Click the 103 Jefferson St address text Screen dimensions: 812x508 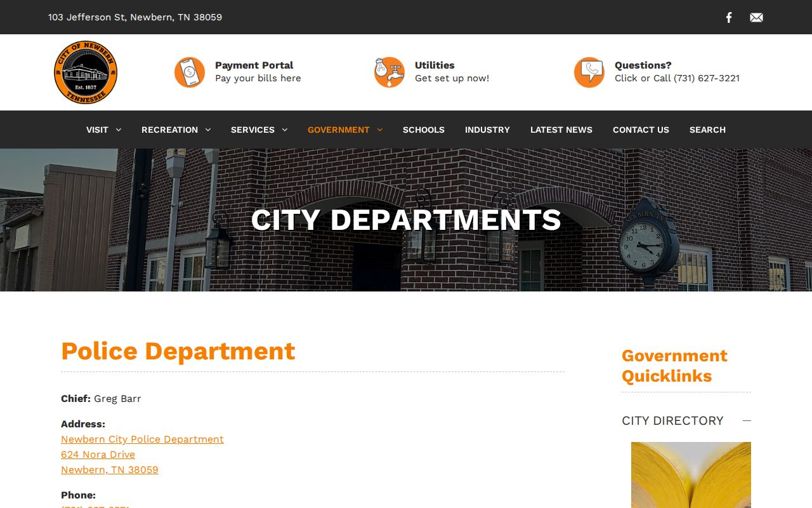(x=135, y=17)
